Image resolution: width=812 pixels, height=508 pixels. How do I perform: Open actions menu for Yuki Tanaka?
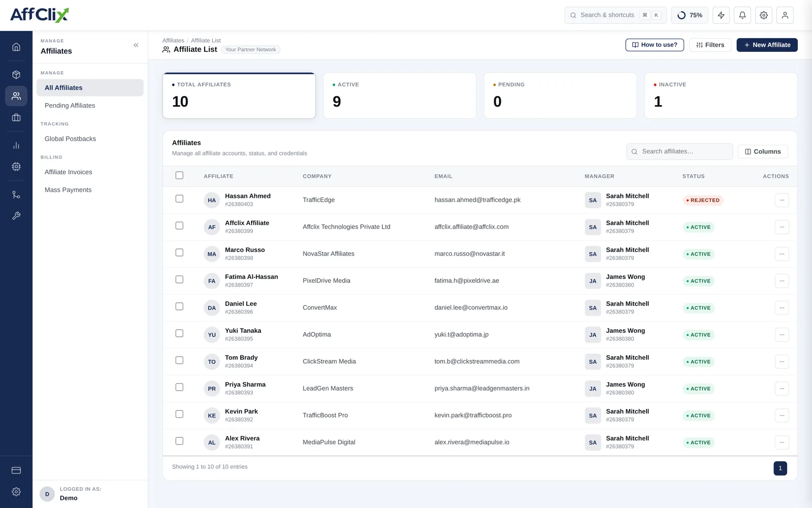coord(782,335)
